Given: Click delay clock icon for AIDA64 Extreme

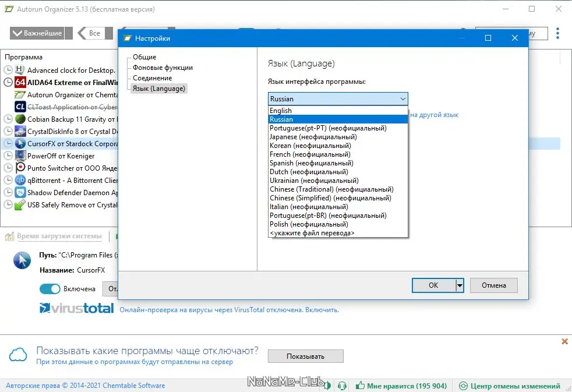Looking at the screenshot, I should 8,82.
